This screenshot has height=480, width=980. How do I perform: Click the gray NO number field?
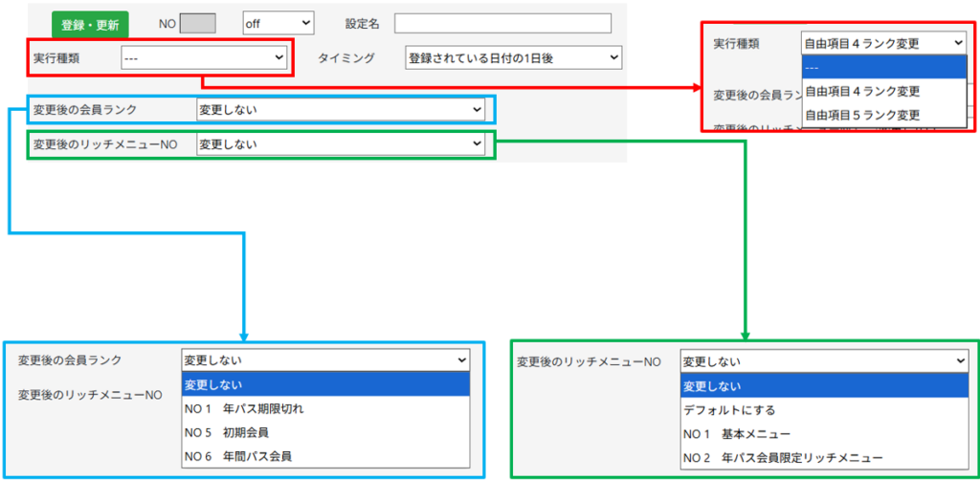click(198, 23)
